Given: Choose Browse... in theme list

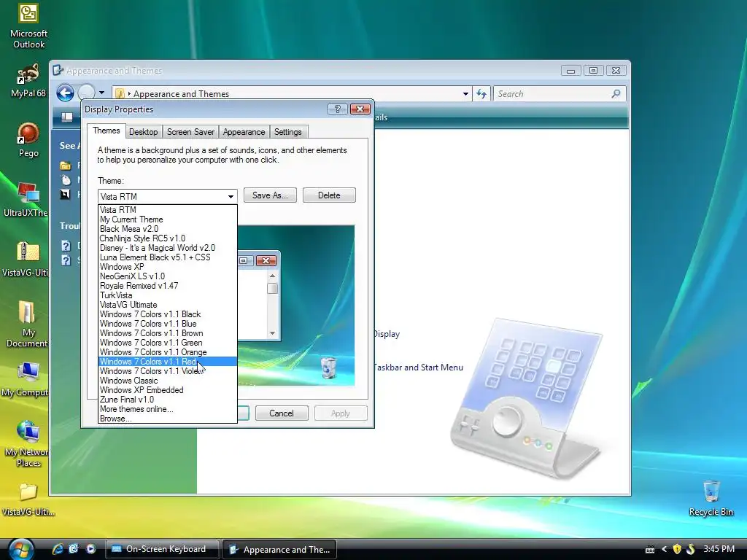Looking at the screenshot, I should (168, 419).
